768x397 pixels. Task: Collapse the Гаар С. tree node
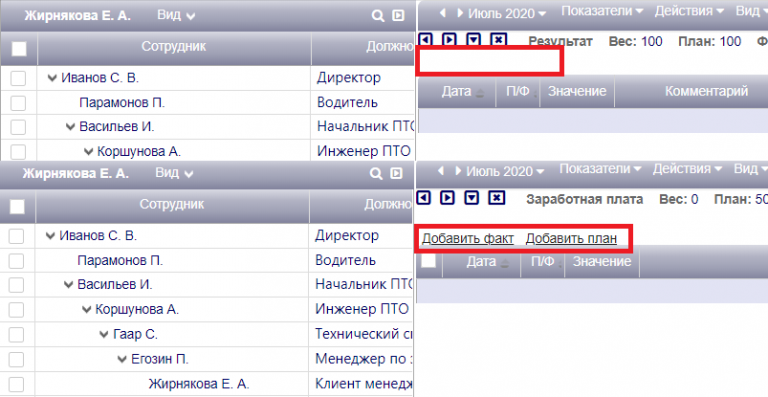point(104,335)
